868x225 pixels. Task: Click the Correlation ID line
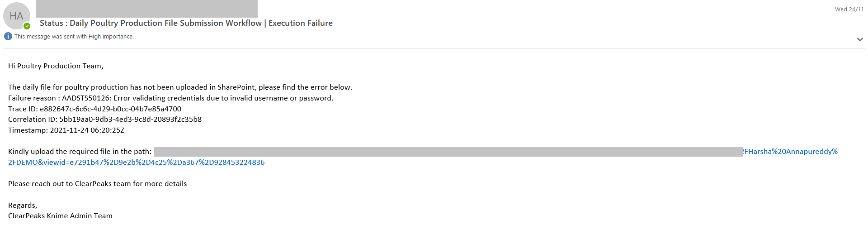pyautogui.click(x=105, y=120)
